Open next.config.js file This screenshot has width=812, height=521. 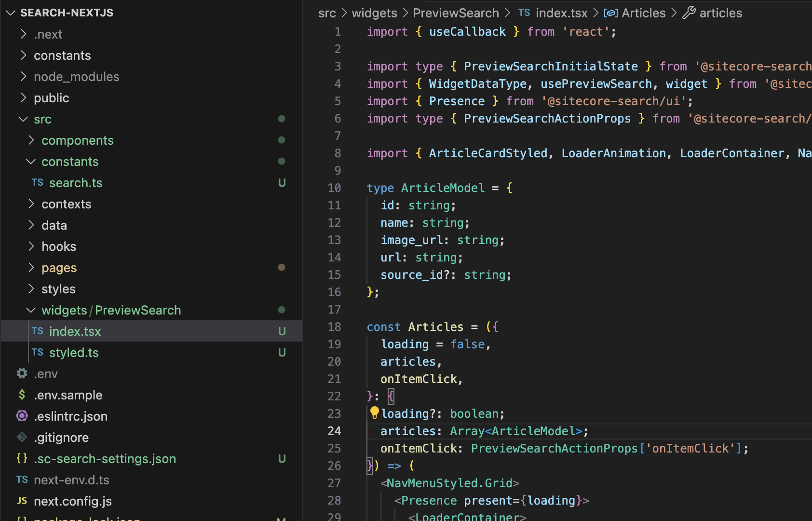(x=73, y=501)
